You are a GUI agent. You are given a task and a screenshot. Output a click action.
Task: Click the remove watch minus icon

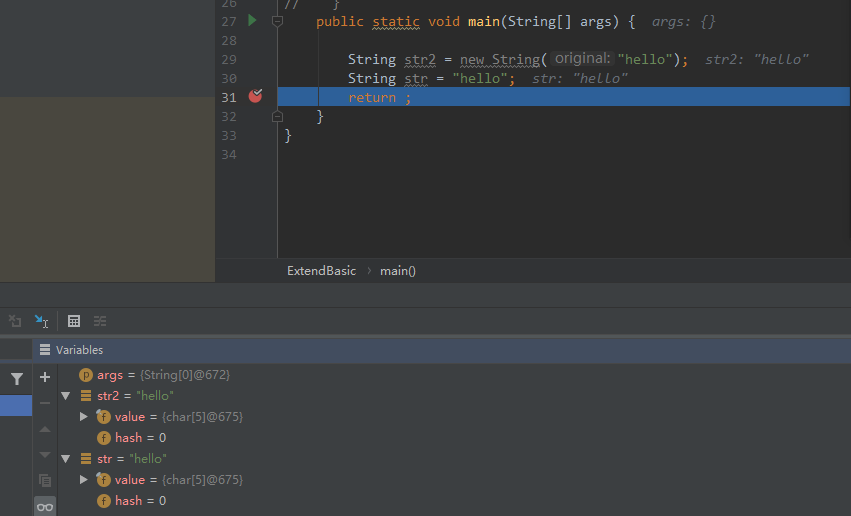click(45, 403)
